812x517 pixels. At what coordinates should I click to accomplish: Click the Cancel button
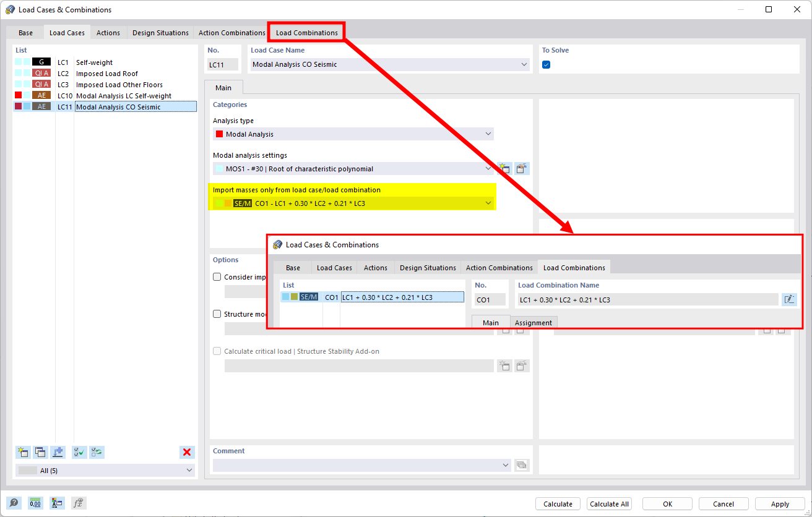(x=723, y=504)
